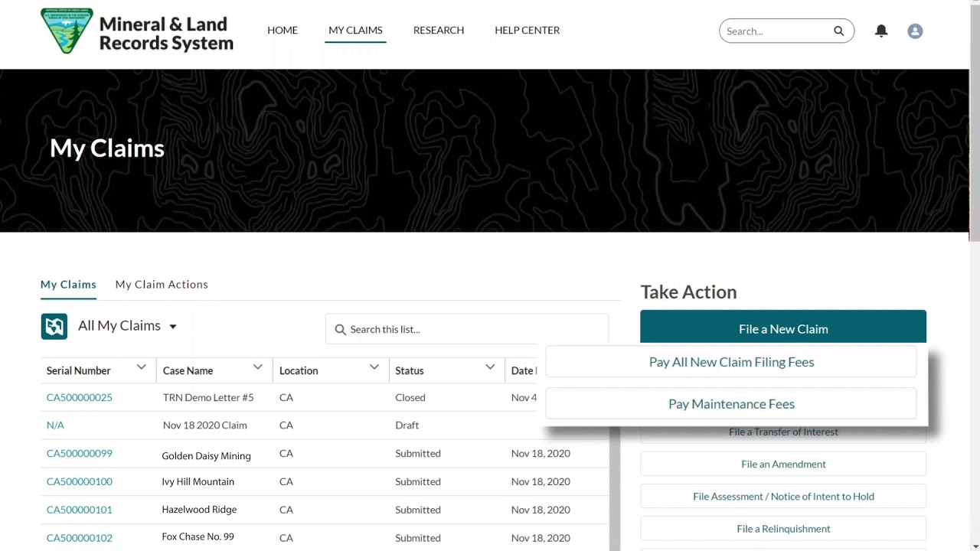This screenshot has height=551, width=980.
Task: Open the N/A serial number draft claim
Action: pyautogui.click(x=55, y=425)
